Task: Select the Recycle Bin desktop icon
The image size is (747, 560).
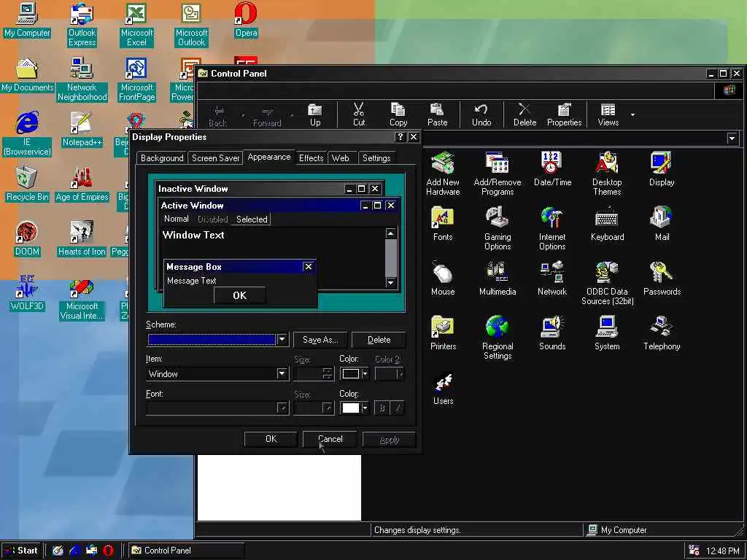Action: coord(27,184)
